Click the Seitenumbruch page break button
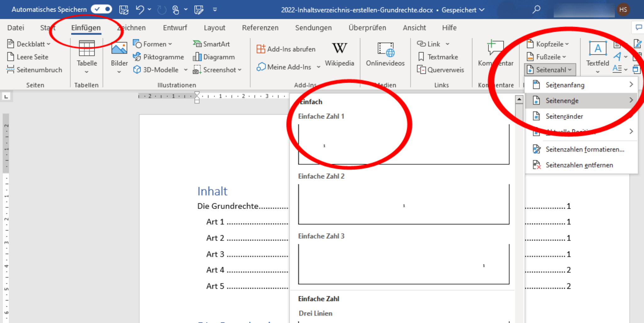 (35, 70)
